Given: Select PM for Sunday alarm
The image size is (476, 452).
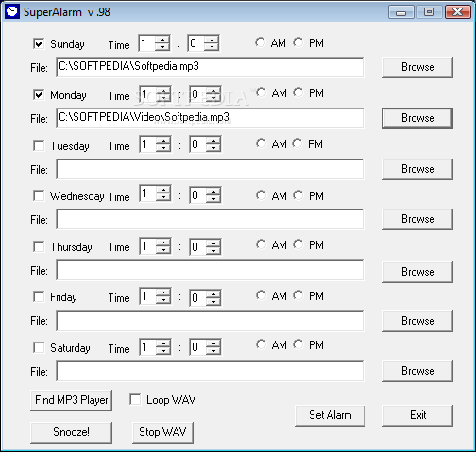Looking at the screenshot, I should coord(297,42).
